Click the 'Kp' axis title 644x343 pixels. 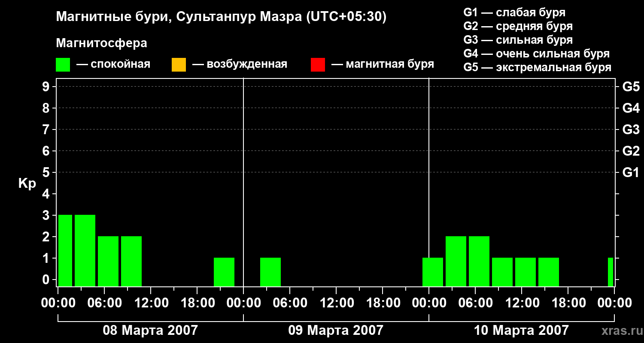[x=27, y=184]
